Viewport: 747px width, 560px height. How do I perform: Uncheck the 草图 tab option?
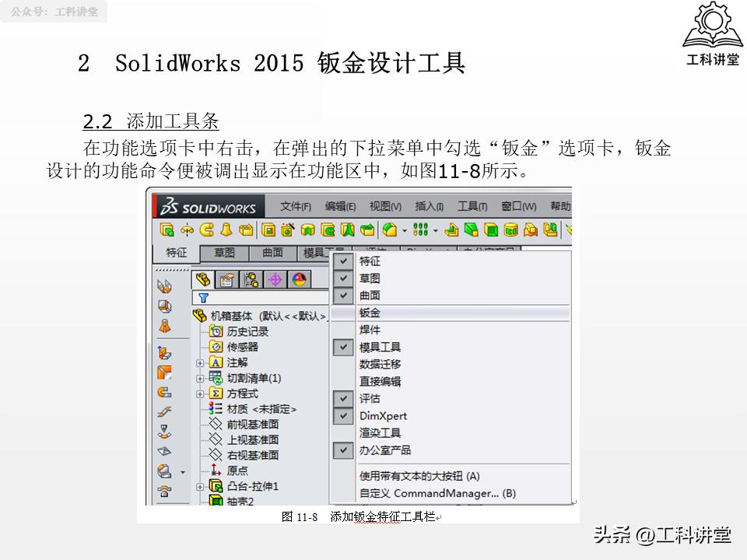click(x=343, y=278)
